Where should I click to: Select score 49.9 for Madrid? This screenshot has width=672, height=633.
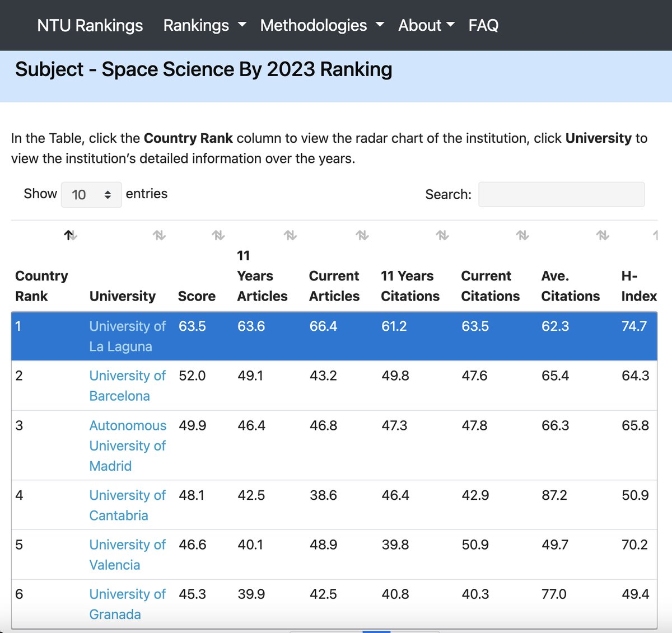click(193, 425)
